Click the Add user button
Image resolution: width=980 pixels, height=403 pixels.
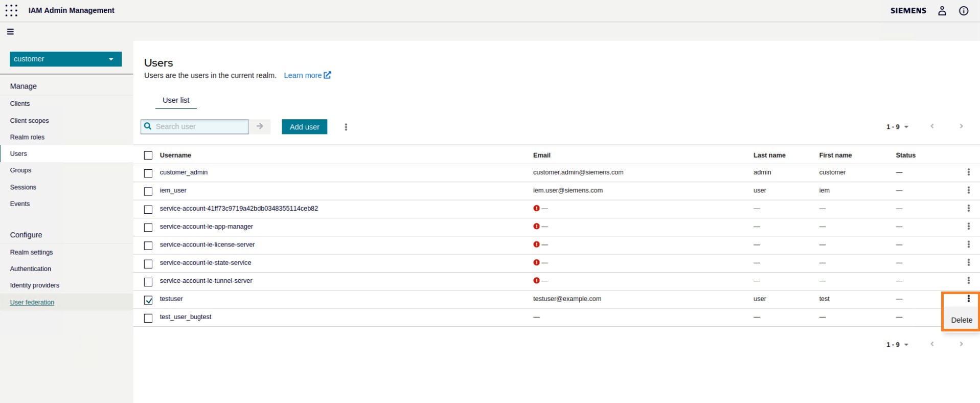304,127
